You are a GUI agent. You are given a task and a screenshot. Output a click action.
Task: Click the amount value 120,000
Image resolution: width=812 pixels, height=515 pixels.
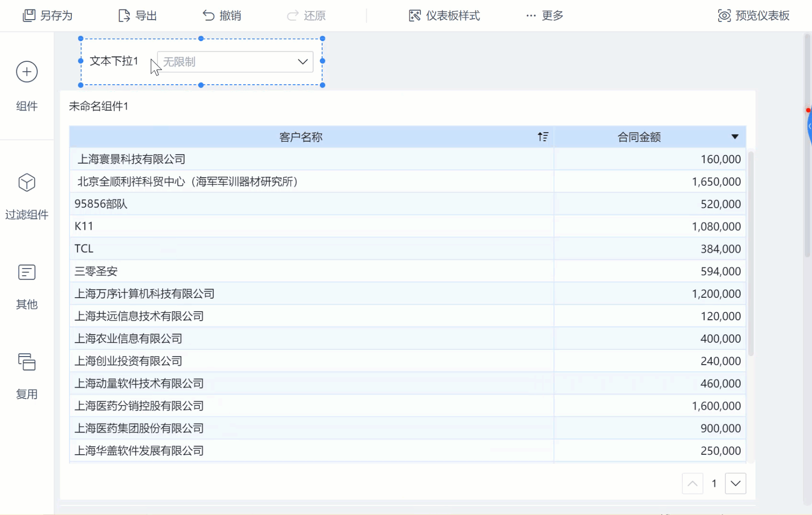pos(721,316)
